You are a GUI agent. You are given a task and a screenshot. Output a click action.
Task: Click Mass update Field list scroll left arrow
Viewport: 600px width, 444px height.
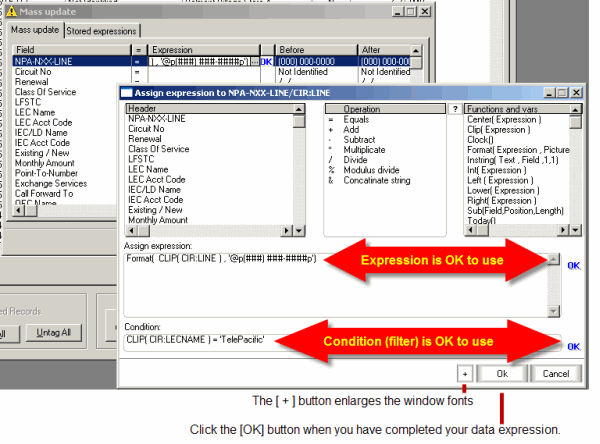click(18, 210)
